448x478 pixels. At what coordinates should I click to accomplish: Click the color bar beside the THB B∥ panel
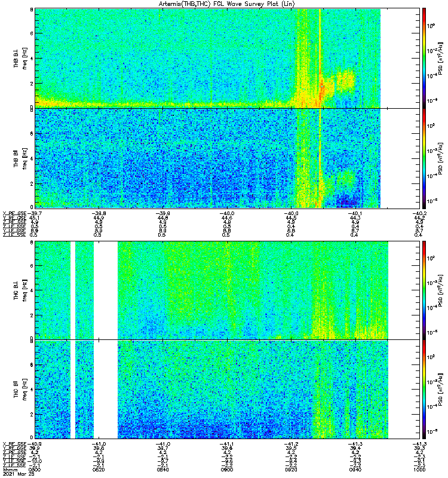tap(424, 158)
